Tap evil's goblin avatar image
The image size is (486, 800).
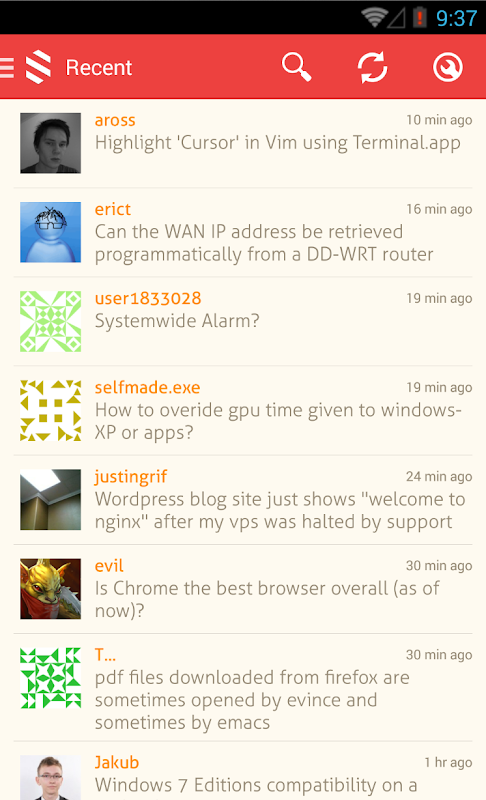click(50, 589)
